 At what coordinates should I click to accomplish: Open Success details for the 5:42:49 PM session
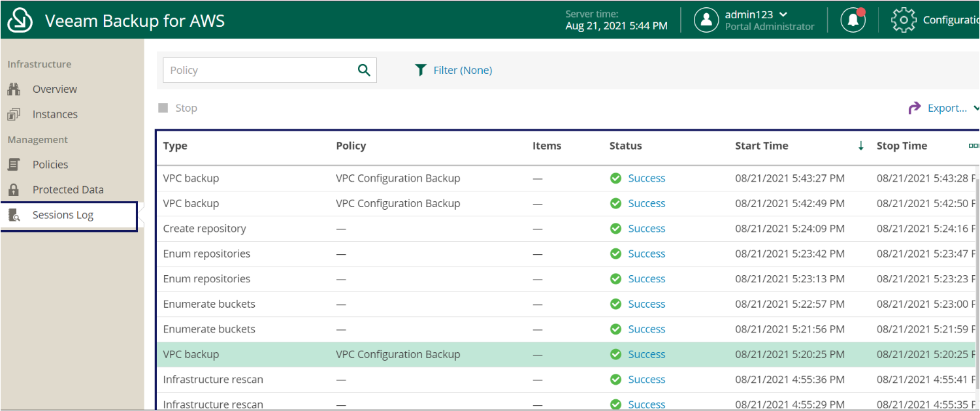tap(647, 204)
